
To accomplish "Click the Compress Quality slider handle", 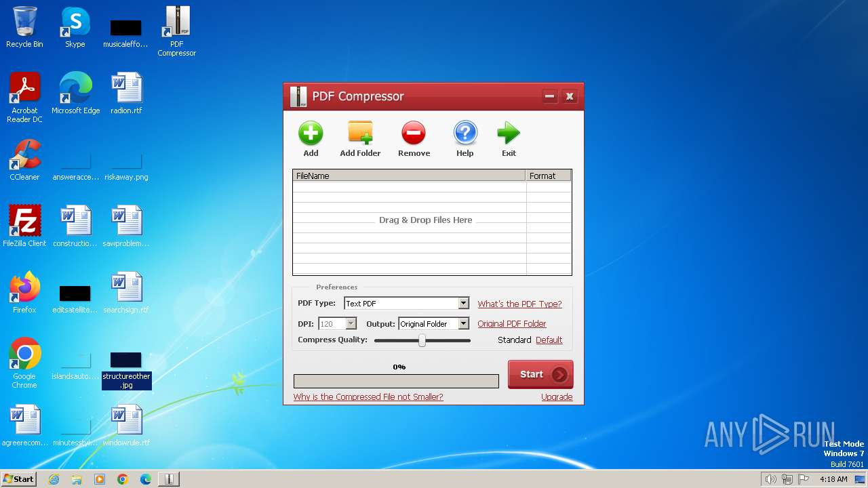I will point(422,340).
